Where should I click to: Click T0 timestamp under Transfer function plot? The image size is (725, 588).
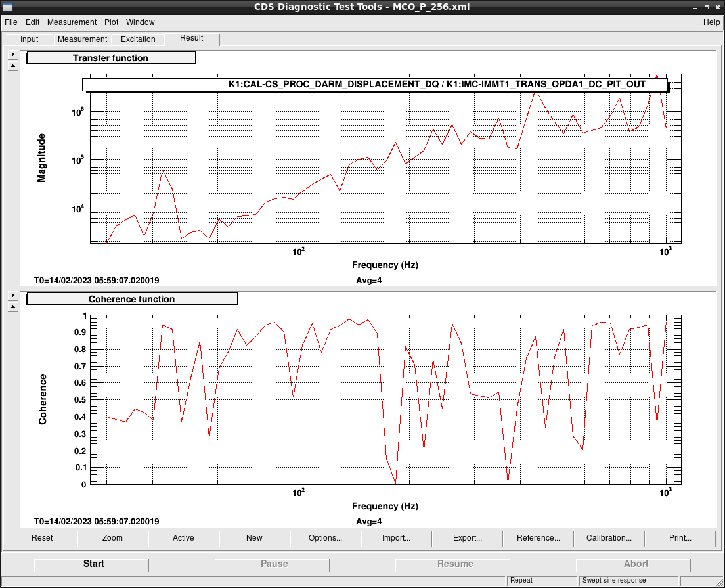tap(97, 281)
